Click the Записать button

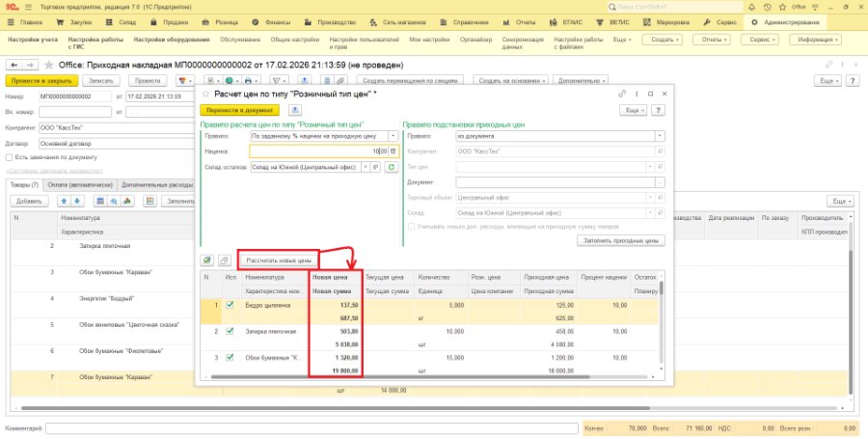(x=101, y=81)
